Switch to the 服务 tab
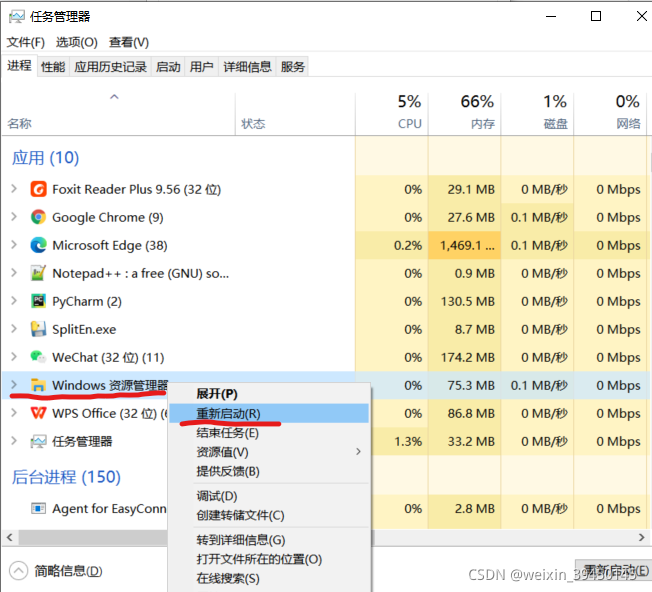This screenshot has height=592, width=652. point(292,67)
